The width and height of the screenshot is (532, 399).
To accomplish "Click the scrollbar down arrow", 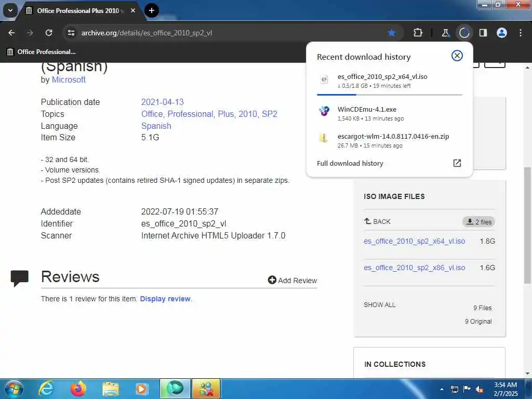I will coord(528,374).
